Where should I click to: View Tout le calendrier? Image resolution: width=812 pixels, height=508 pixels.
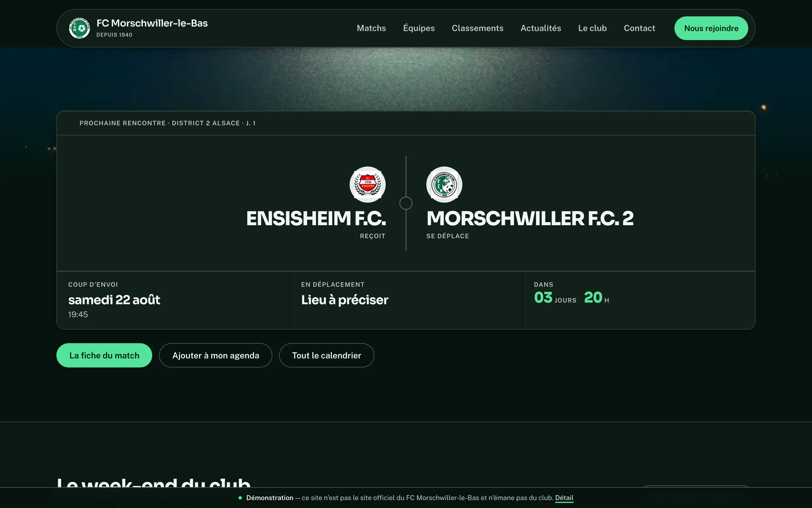326,355
